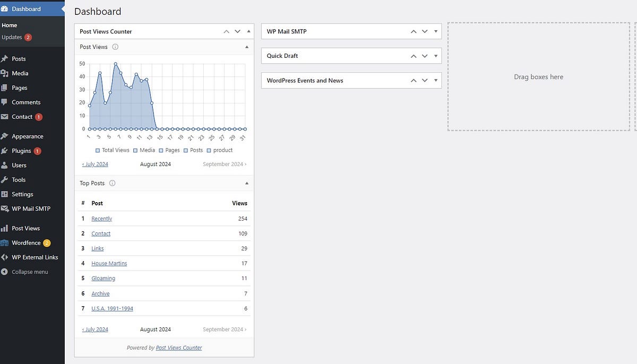The width and height of the screenshot is (637, 364).
Task: Select a data point on the views chart
Action: 116,64
